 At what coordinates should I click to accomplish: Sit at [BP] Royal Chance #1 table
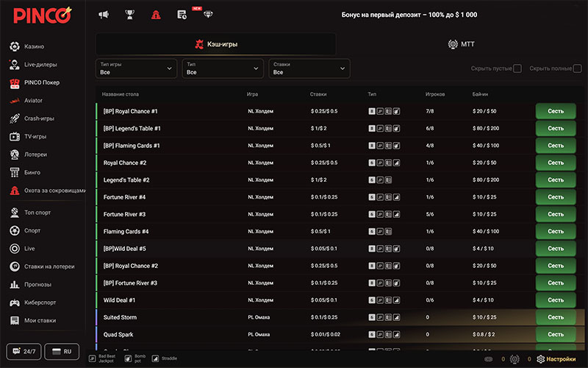(556, 111)
